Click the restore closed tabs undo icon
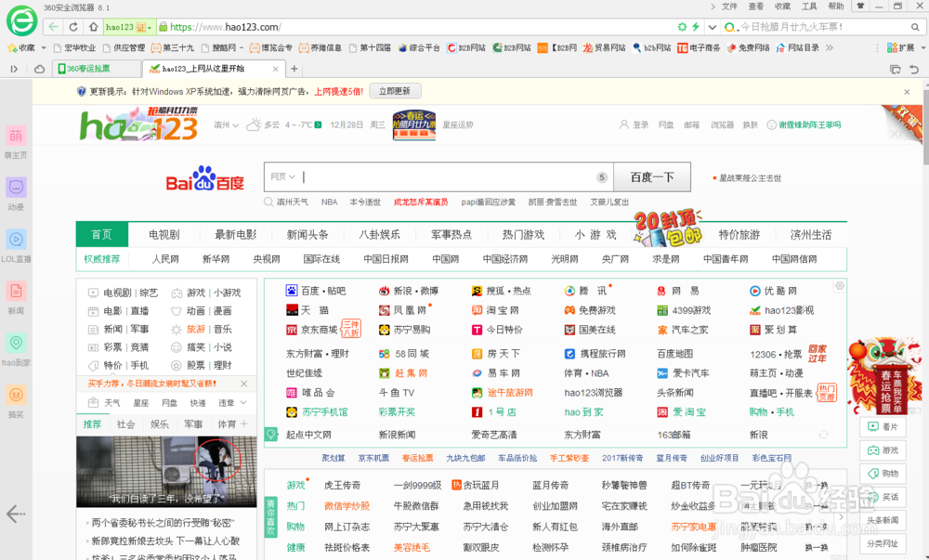Viewport: 929px width, 560px height. coord(914,70)
